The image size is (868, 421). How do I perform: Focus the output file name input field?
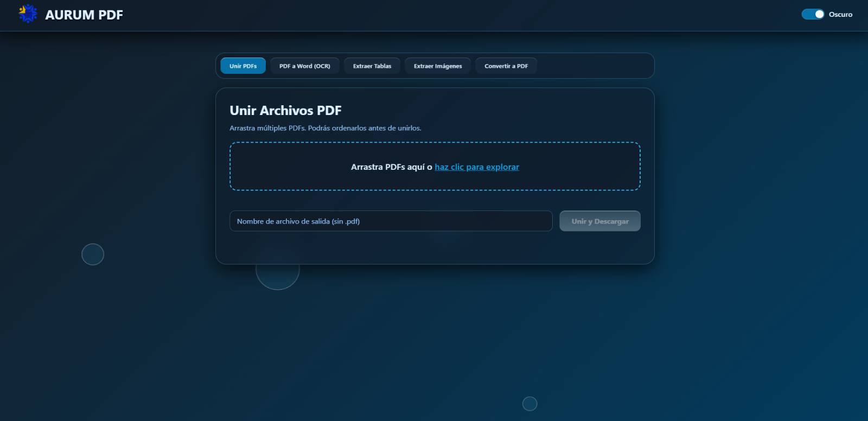point(391,221)
